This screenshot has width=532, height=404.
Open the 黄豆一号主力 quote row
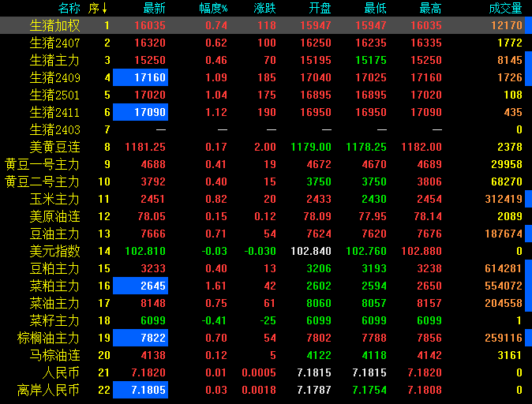[266, 164]
